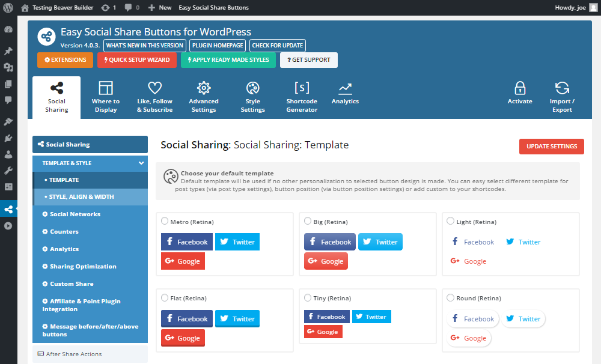This screenshot has height=364, width=601.
Task: Open After Share Actions menu section
Action: pyautogui.click(x=90, y=354)
